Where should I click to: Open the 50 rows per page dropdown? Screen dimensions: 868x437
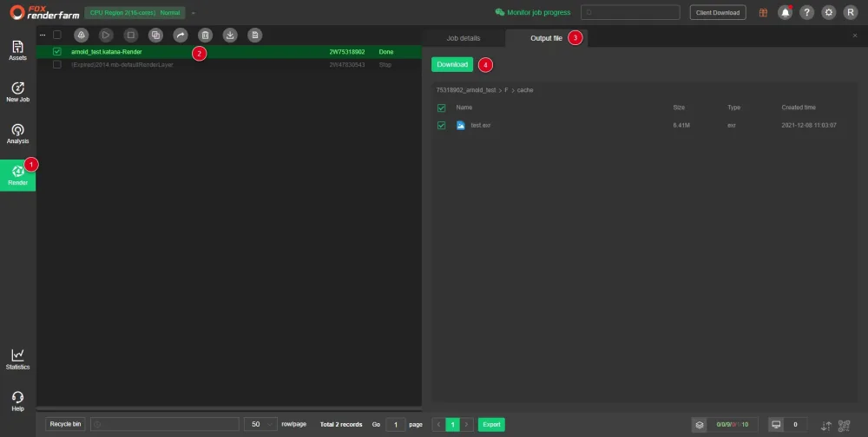pyautogui.click(x=260, y=424)
